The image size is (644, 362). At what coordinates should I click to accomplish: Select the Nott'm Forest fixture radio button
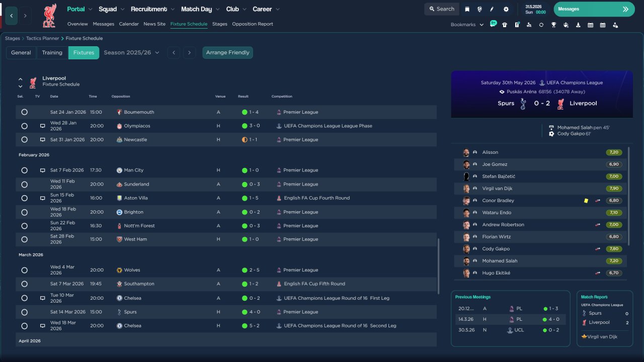(x=24, y=226)
